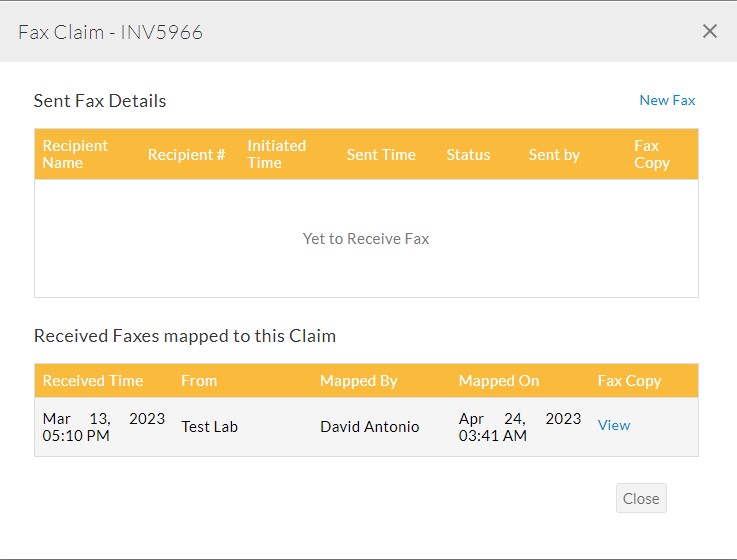This screenshot has width=737, height=560.
Task: Click the Test Lab sender cell
Action: [209, 427]
